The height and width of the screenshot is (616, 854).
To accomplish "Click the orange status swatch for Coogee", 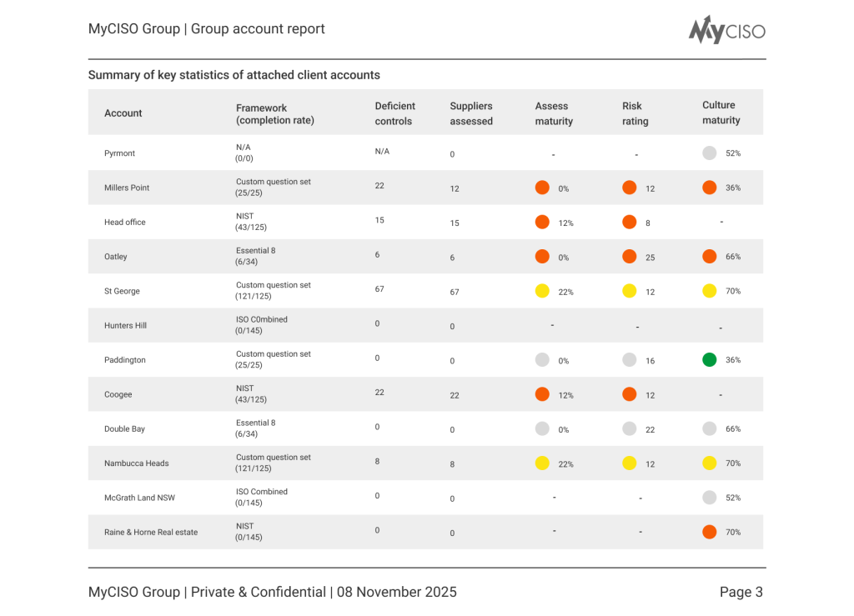I will (x=542, y=394).
